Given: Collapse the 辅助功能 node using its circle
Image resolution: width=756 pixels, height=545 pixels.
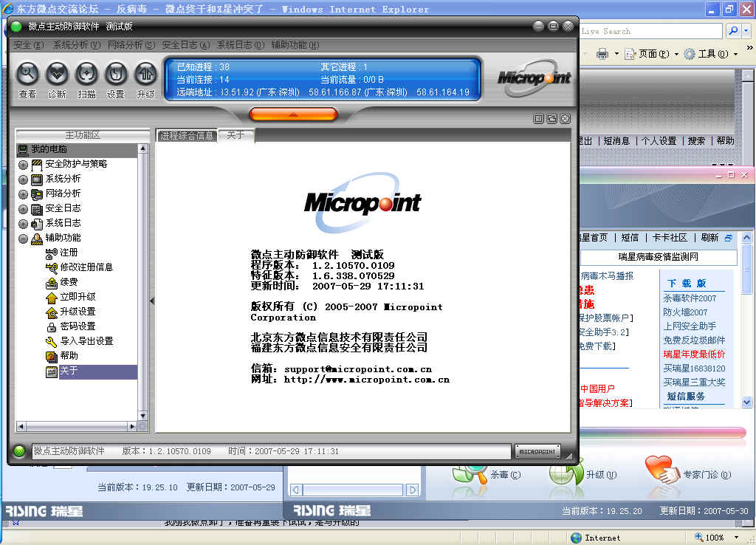Looking at the screenshot, I should (x=23, y=239).
